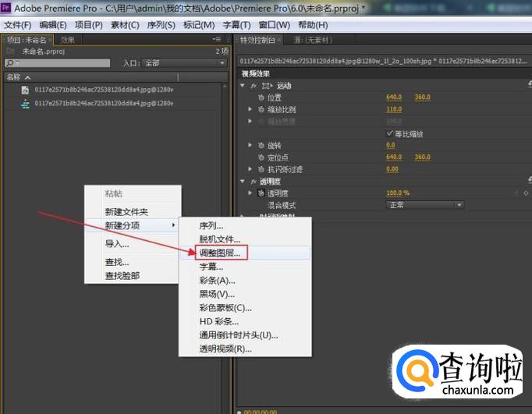Viewport: 532px width, 414px height.
Task: Open the 编辑(E) menu
Action: click(52, 25)
